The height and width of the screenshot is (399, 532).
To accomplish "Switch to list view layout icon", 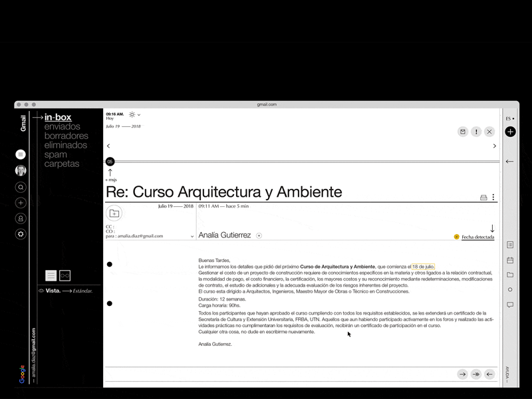I will coord(51,275).
